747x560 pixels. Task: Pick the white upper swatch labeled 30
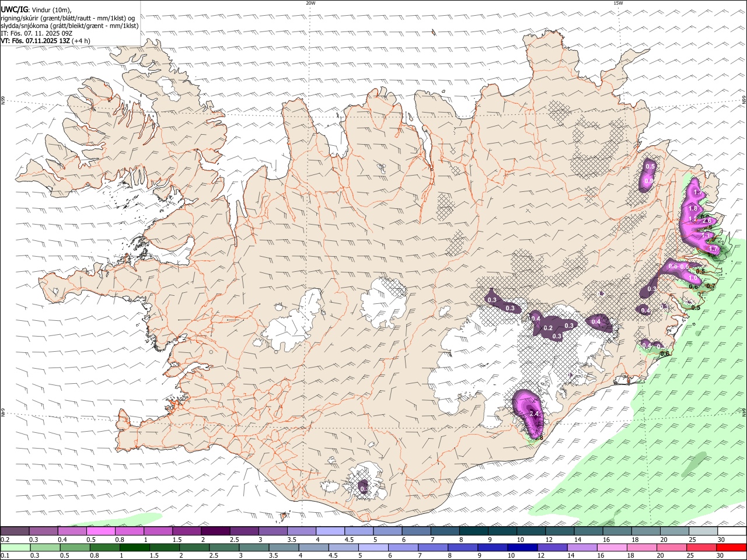point(732,531)
